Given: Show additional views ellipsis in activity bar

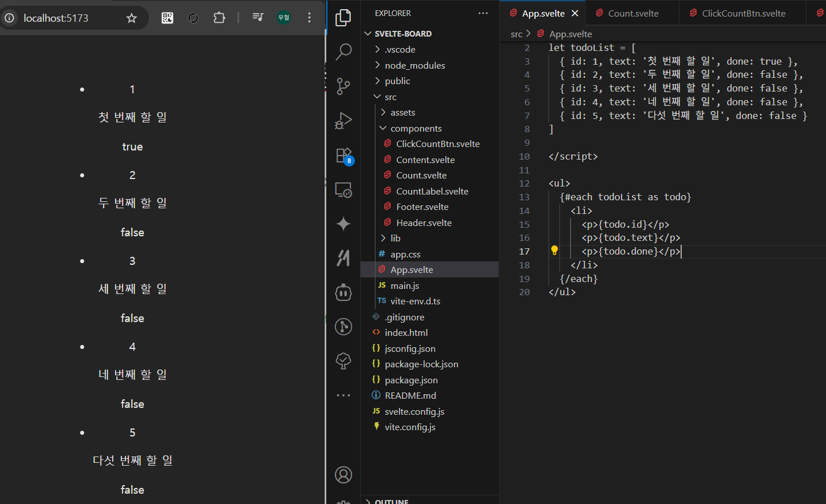Looking at the screenshot, I should click(x=343, y=395).
